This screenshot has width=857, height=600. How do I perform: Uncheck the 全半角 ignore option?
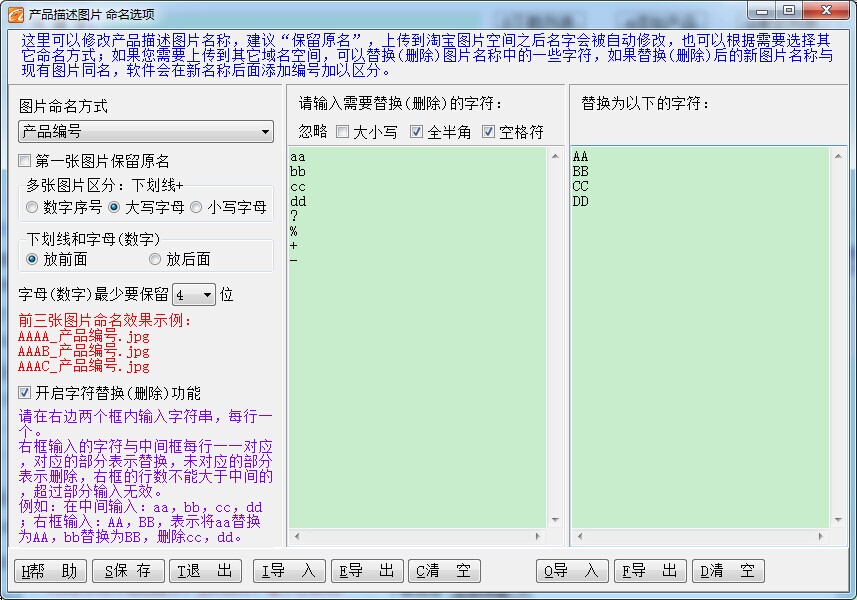coord(416,131)
